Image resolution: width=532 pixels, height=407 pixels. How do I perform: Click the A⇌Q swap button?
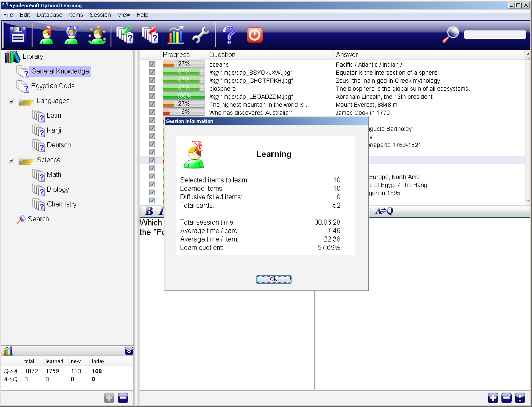click(384, 211)
